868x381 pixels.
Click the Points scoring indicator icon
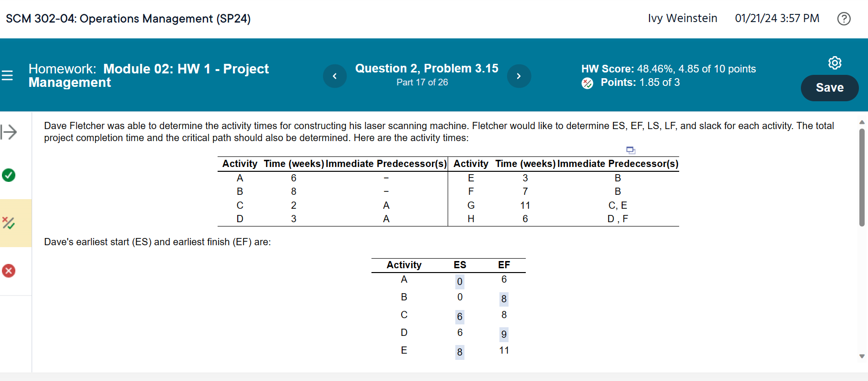pyautogui.click(x=587, y=83)
